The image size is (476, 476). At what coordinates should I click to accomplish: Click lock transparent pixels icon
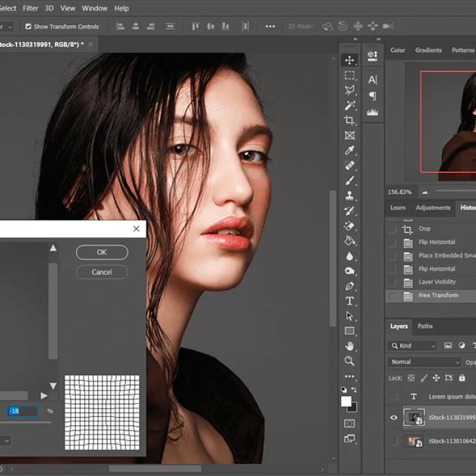pyautogui.click(x=411, y=378)
